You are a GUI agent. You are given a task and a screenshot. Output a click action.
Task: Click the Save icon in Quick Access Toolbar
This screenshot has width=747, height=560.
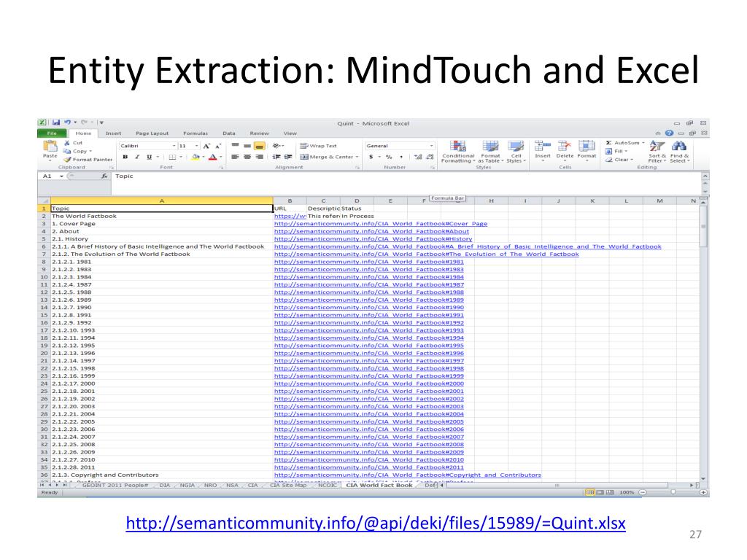coord(56,122)
